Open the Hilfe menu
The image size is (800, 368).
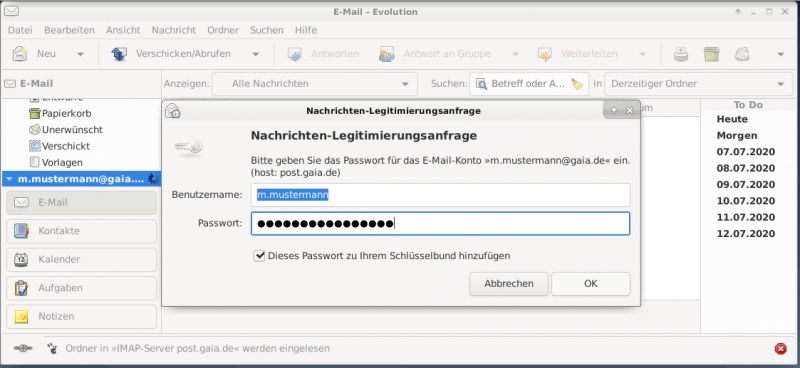[306, 30]
